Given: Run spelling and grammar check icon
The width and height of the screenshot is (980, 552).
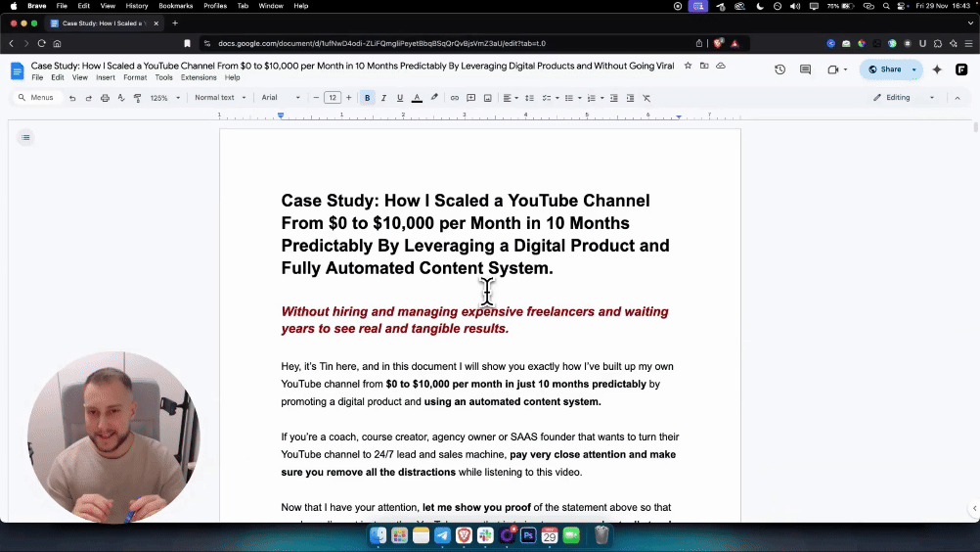Looking at the screenshot, I should tap(121, 98).
